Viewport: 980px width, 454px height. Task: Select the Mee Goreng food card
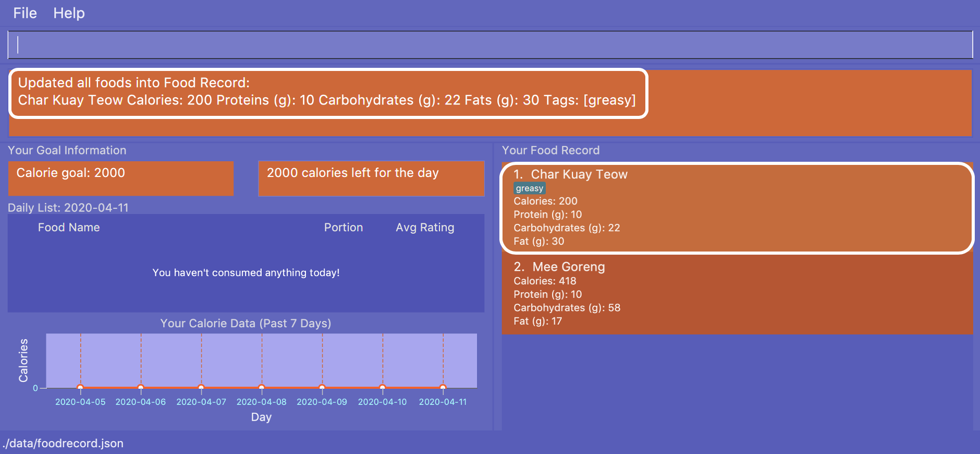(737, 294)
